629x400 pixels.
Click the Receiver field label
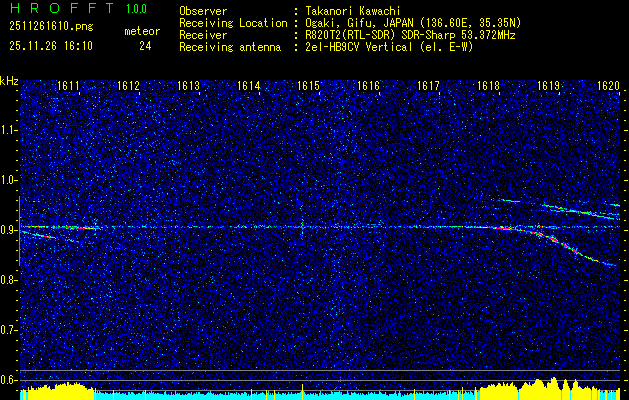203,35
